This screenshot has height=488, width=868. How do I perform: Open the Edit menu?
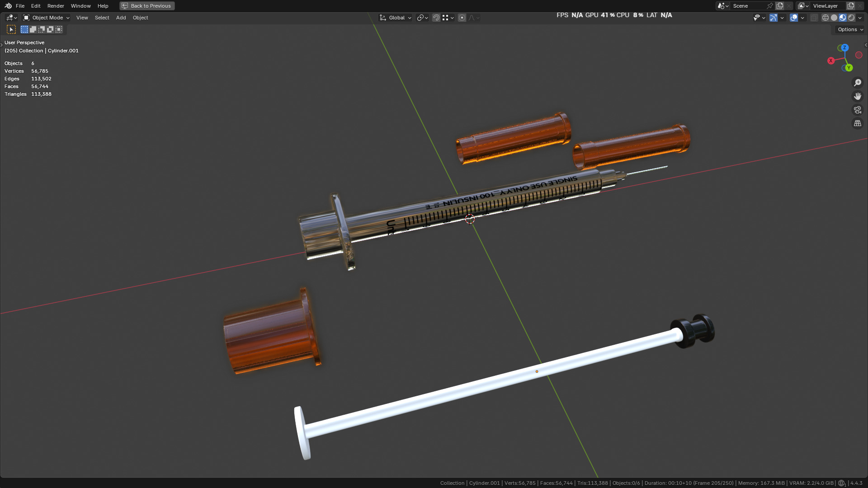(x=36, y=6)
